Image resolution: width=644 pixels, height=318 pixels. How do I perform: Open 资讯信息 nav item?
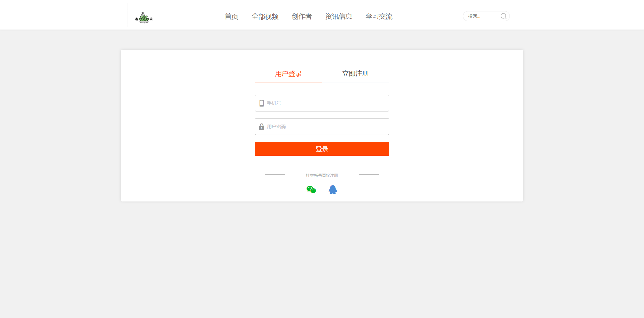click(339, 16)
